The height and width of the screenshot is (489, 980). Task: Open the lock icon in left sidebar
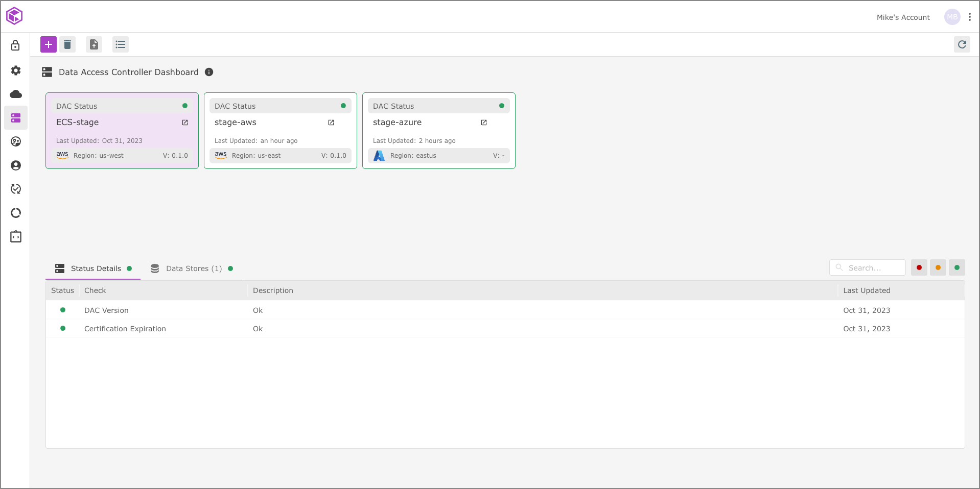pos(16,45)
